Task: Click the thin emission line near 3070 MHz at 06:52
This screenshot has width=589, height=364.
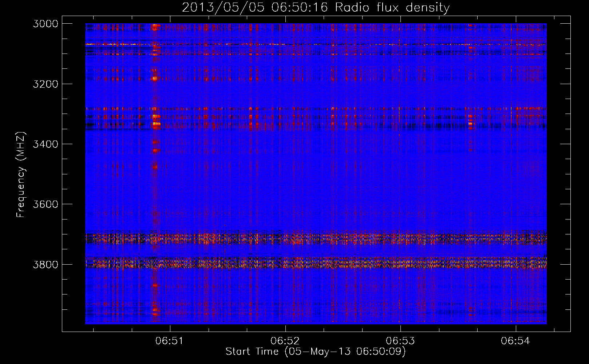Action: point(286,44)
